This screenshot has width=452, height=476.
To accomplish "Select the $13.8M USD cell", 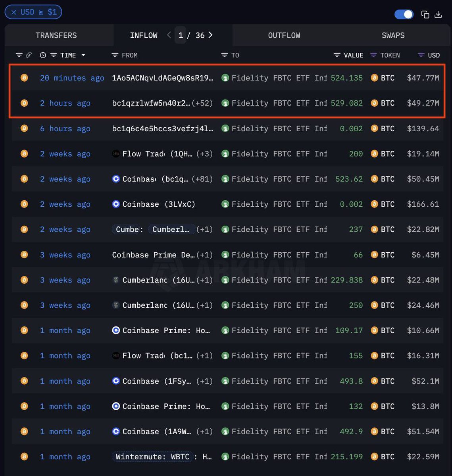I will (x=425, y=406).
